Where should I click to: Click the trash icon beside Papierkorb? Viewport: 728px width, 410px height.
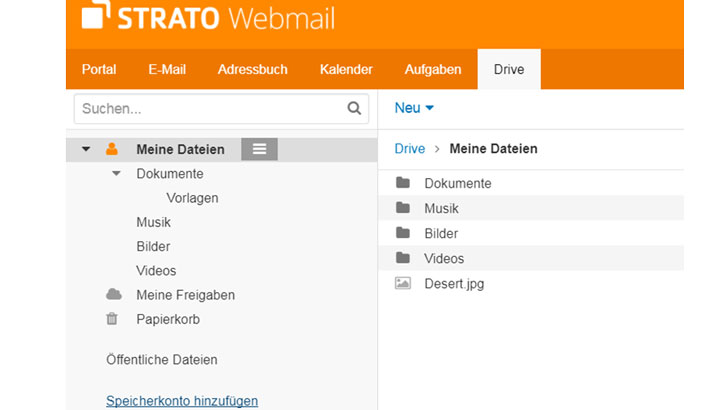pyautogui.click(x=112, y=319)
